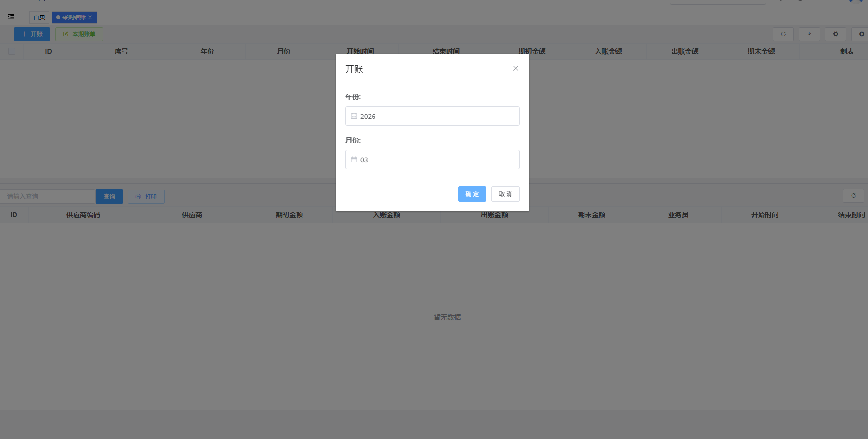Click the calendar icon in the 年份 field
The width and height of the screenshot is (868, 439).
tap(354, 116)
